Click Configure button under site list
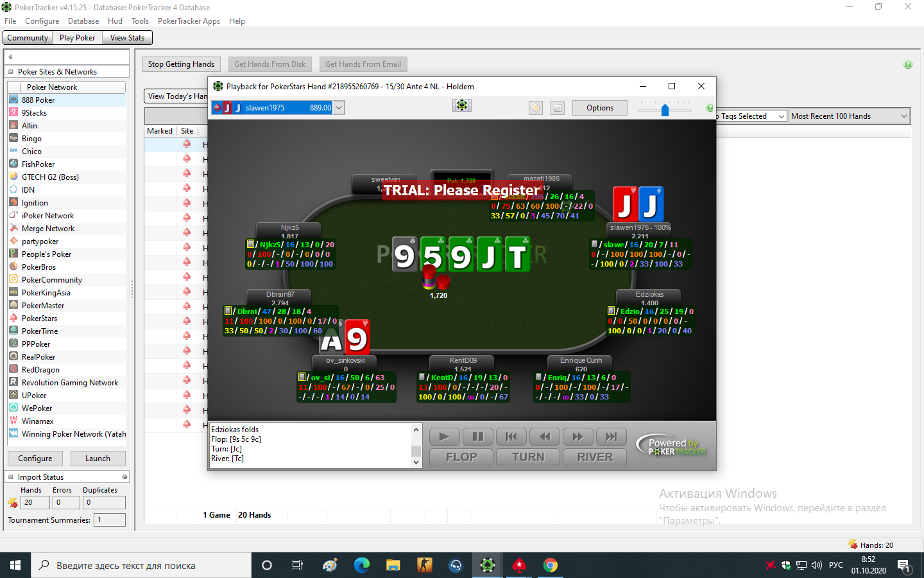The width and height of the screenshot is (924, 578). coord(35,459)
